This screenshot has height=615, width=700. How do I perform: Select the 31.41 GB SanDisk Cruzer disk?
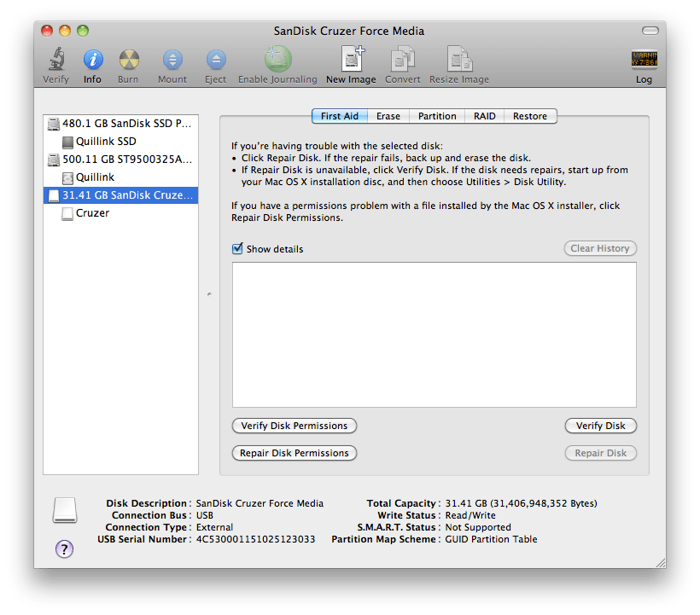pyautogui.click(x=120, y=194)
